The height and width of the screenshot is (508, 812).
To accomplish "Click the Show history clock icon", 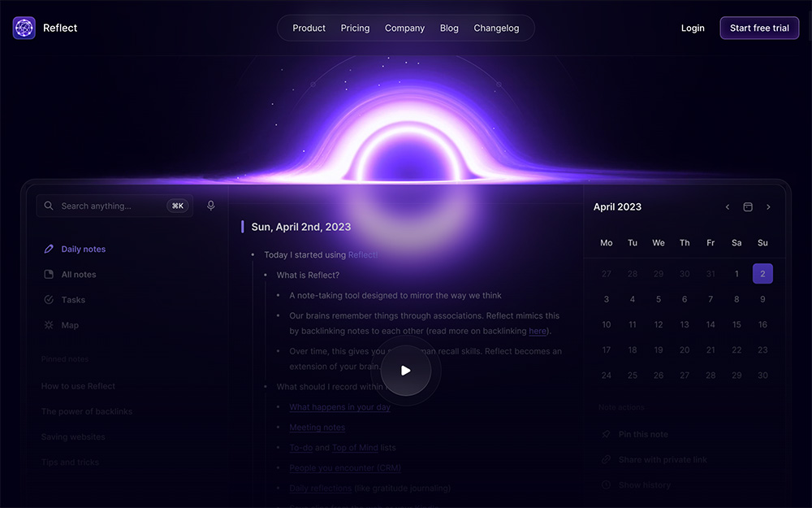I will (606, 484).
